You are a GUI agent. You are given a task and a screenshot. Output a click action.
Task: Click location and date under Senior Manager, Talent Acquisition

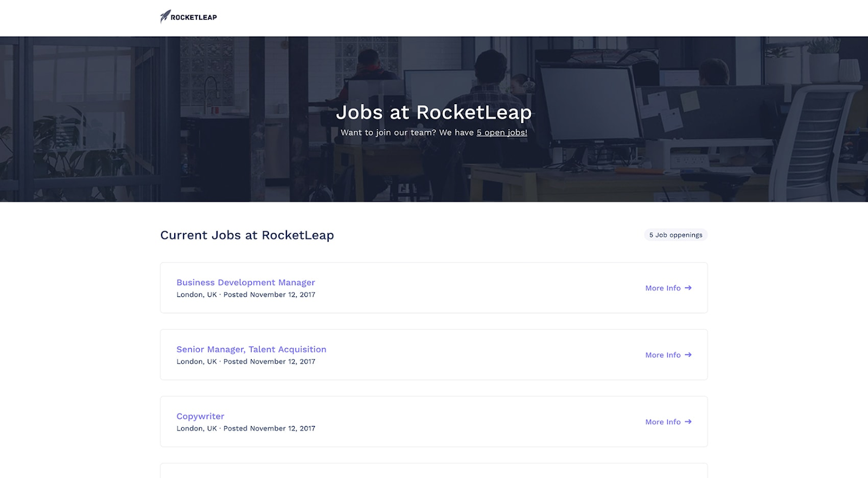tap(246, 361)
